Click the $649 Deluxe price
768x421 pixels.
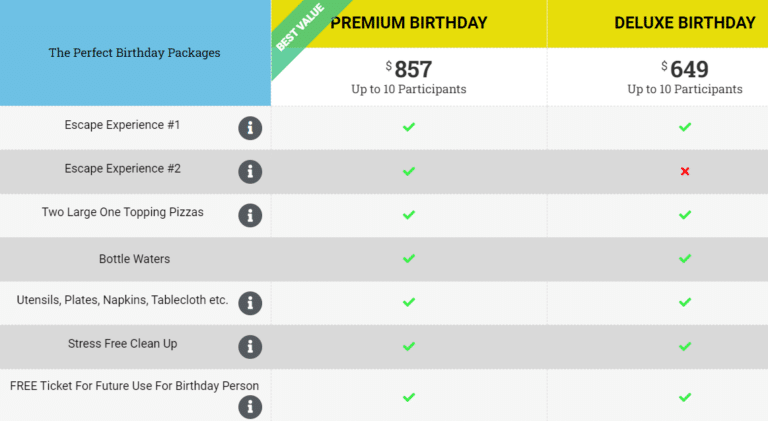tap(685, 69)
